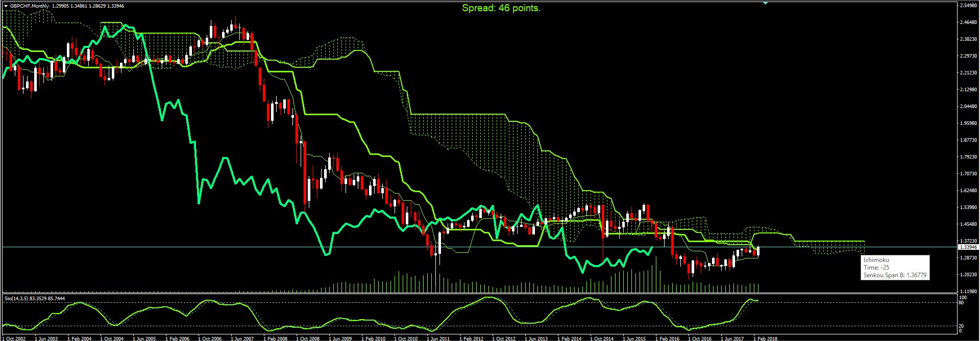Click the stochastic 80 level label
This screenshot has height=341, width=980.
pyautogui.click(x=962, y=303)
